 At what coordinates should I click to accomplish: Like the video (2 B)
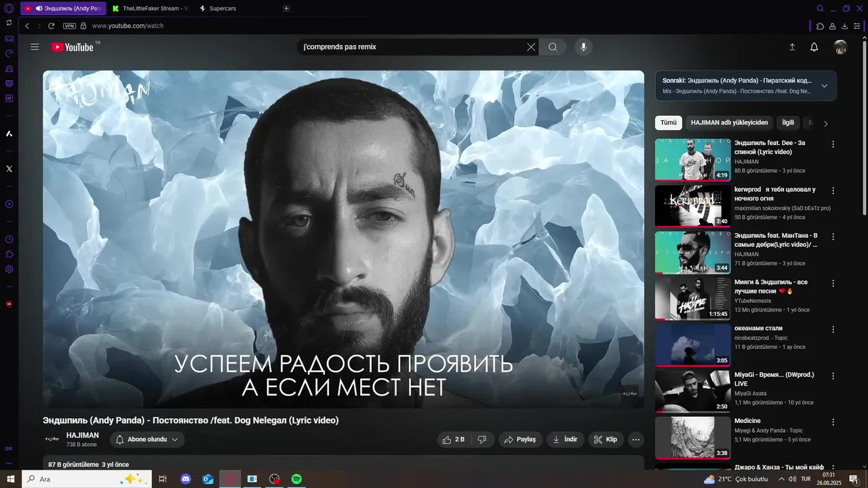point(454,439)
